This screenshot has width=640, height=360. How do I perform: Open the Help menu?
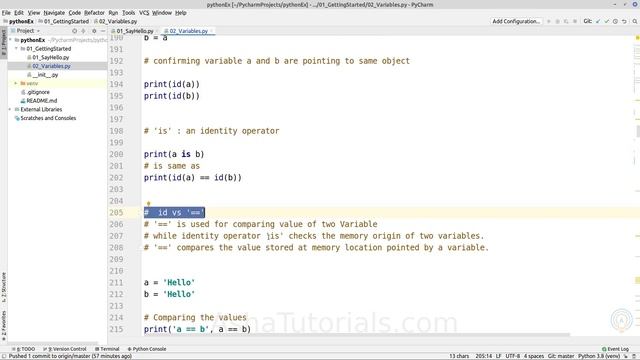click(181, 13)
